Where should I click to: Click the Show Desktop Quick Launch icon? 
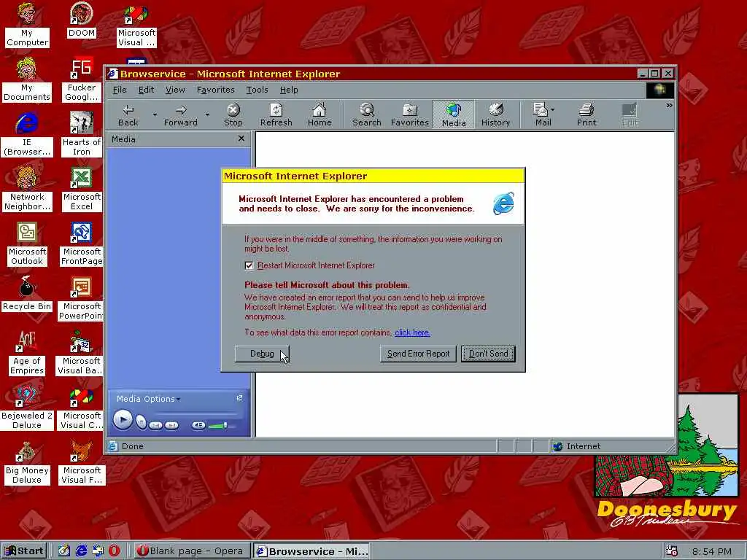click(64, 551)
